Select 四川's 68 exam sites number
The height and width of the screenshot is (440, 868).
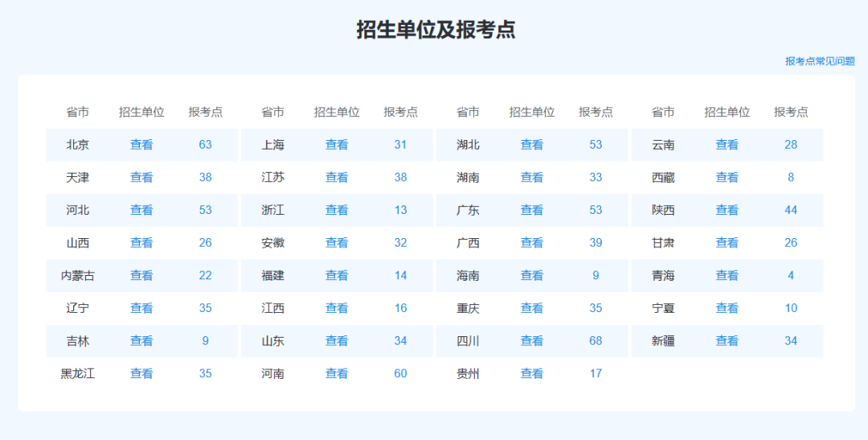tap(596, 341)
